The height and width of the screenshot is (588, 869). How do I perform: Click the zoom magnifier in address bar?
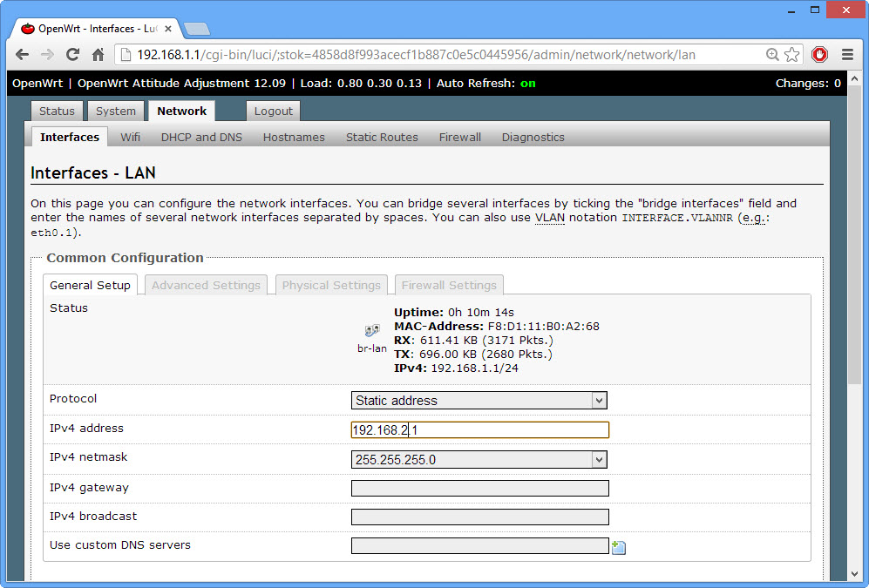772,55
